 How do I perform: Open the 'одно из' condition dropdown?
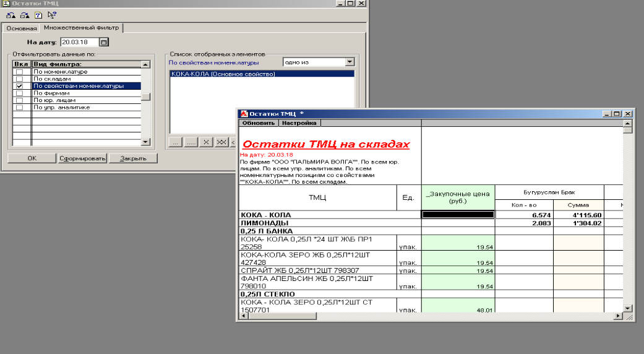[350, 62]
